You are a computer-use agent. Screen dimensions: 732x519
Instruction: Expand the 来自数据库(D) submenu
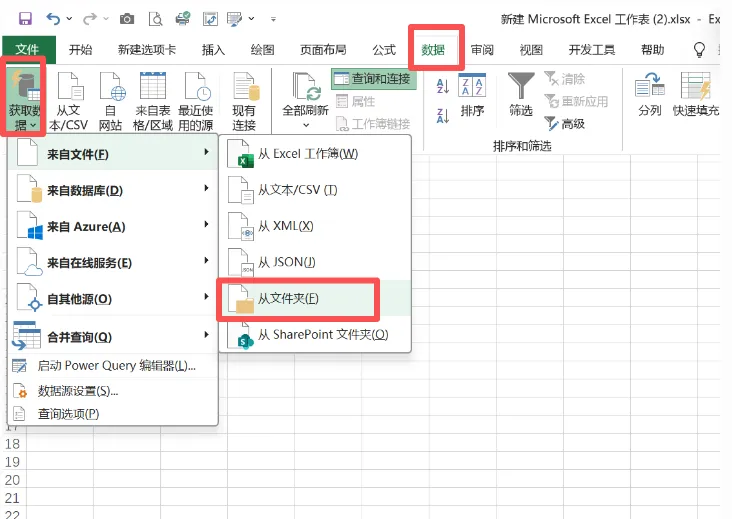coord(113,190)
